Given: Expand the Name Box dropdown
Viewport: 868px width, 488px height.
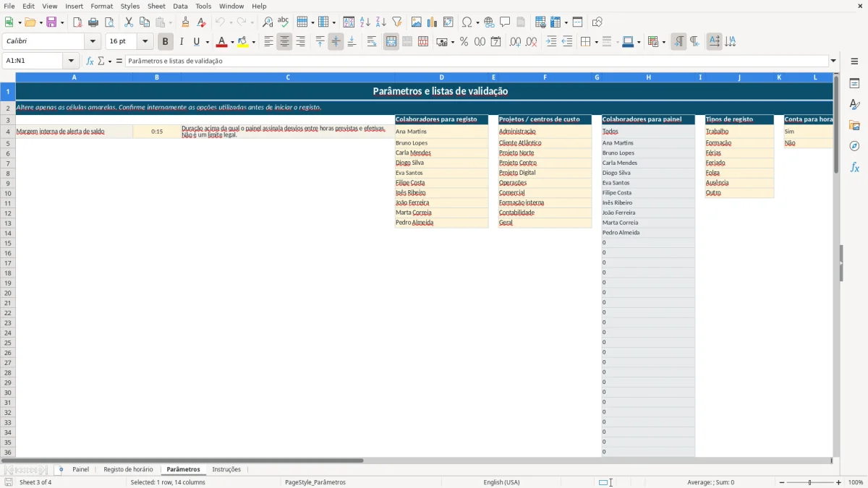Looking at the screenshot, I should pyautogui.click(x=71, y=61).
